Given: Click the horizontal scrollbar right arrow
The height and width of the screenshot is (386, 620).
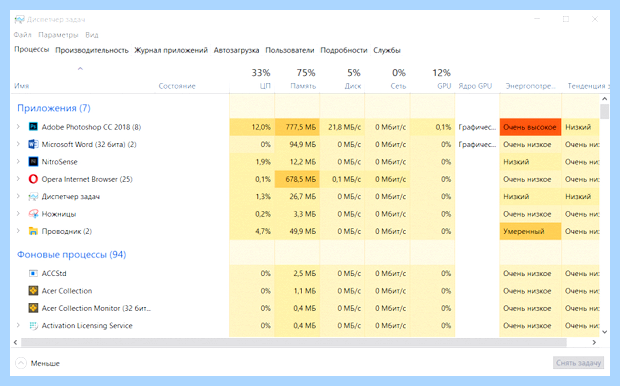Looking at the screenshot, I should (594, 342).
